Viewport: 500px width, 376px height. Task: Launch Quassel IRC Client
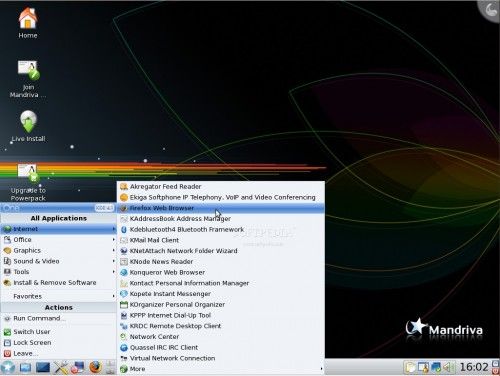coord(221,347)
